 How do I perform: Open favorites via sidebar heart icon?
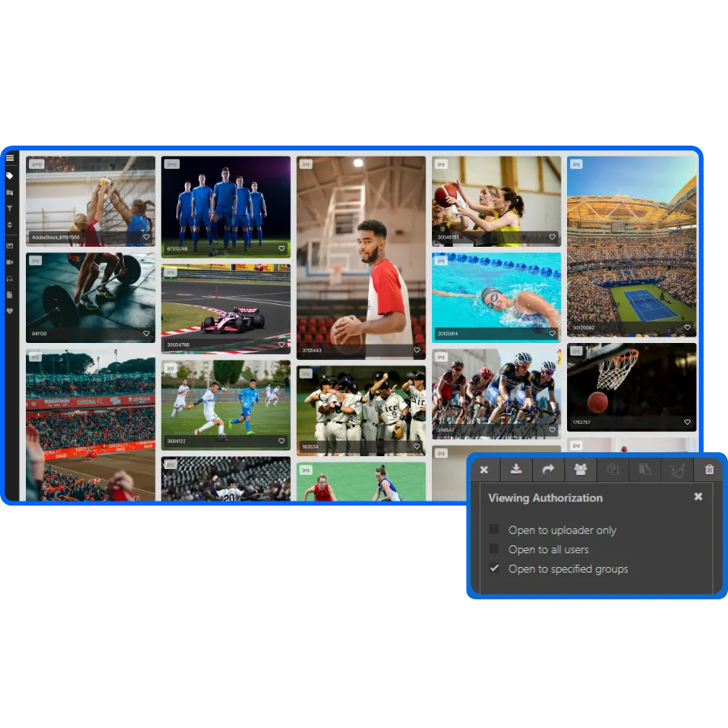(10, 311)
